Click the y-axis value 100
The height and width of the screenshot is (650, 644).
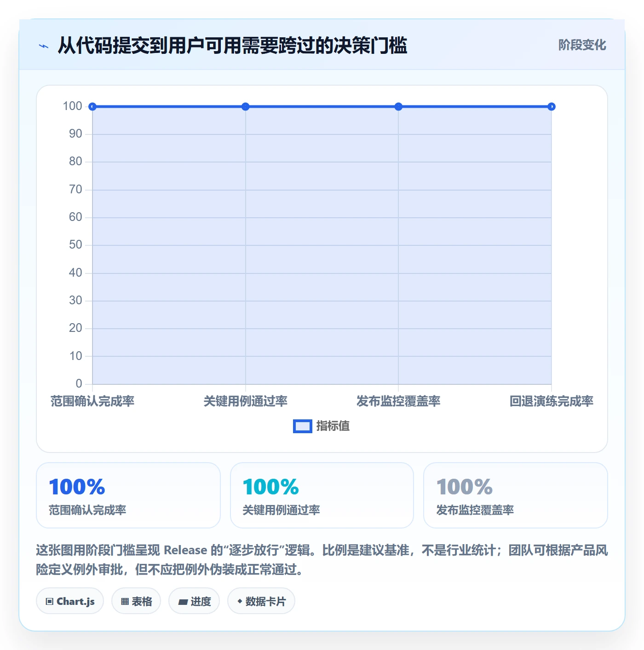(x=73, y=106)
